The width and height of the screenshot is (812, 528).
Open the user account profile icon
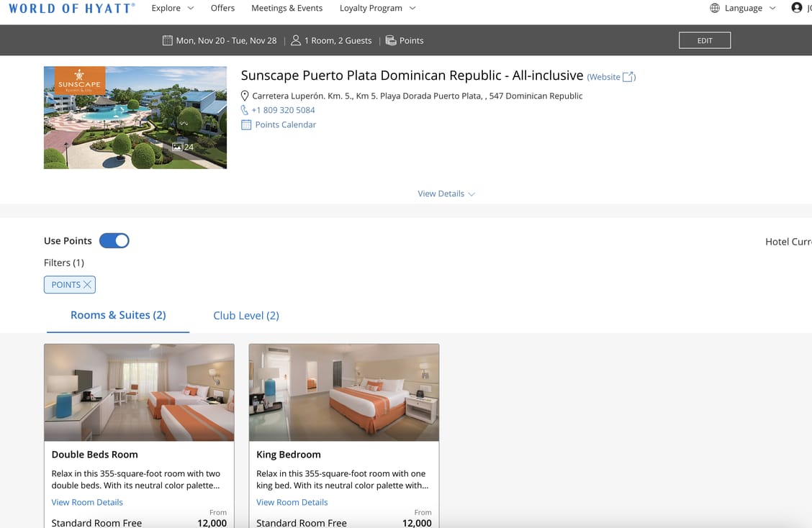796,8
